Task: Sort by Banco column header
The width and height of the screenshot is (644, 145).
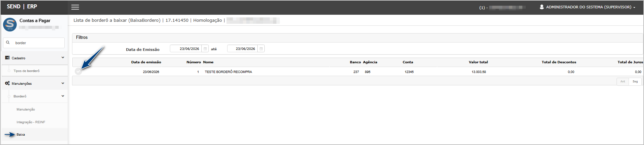Action: pyautogui.click(x=355, y=62)
